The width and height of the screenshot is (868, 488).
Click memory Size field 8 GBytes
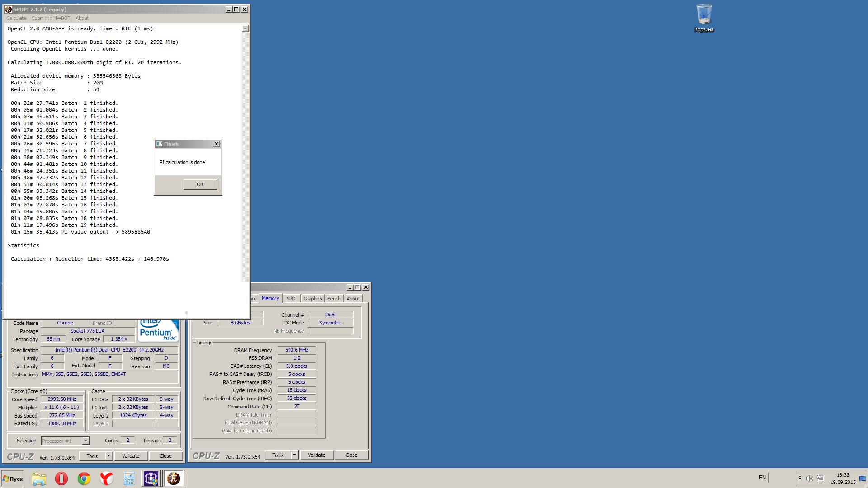241,323
